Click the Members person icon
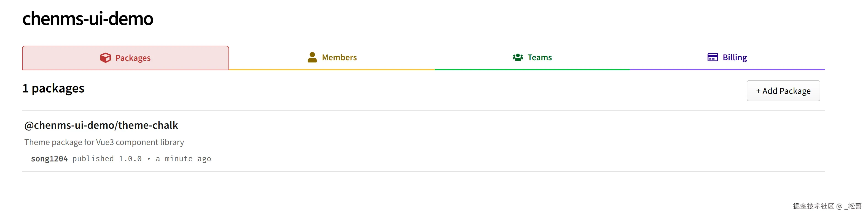 point(312,58)
